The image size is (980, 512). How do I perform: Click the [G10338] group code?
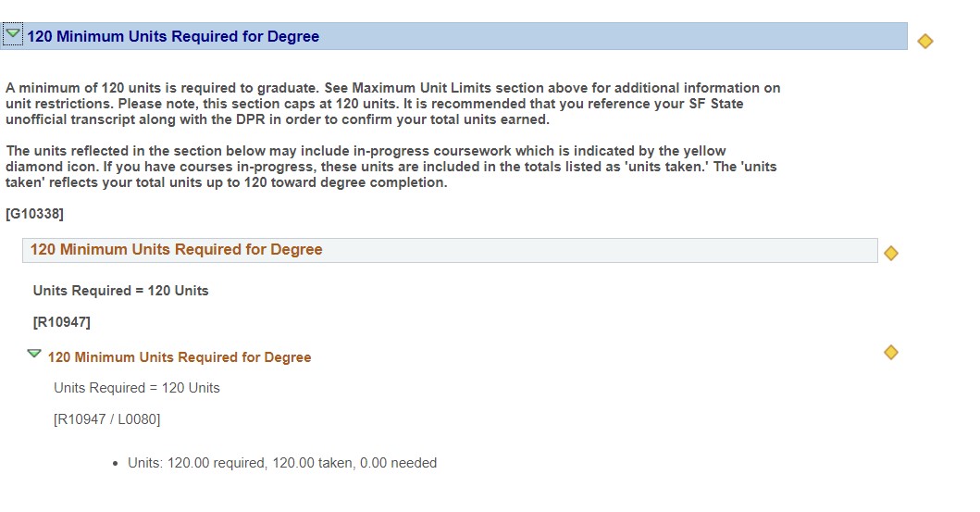(34, 214)
